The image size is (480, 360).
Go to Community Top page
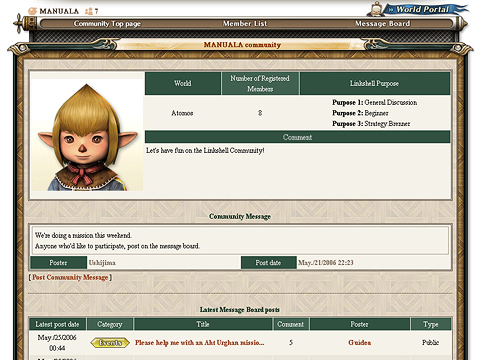(x=107, y=24)
